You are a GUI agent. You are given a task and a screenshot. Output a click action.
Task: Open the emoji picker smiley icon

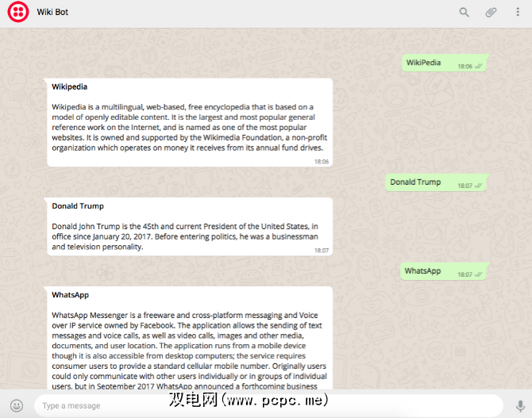click(17, 405)
